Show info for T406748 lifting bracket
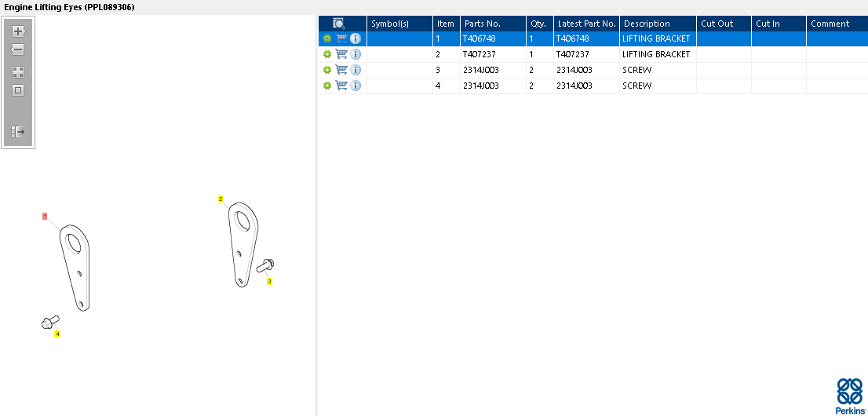Viewport: 868px width, 416px height. pyautogui.click(x=356, y=38)
